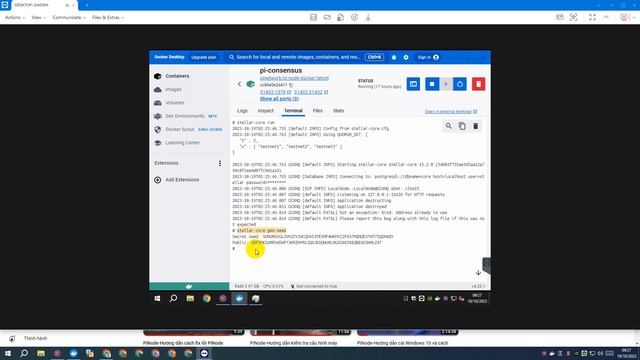Select the Terminal tab

click(293, 111)
